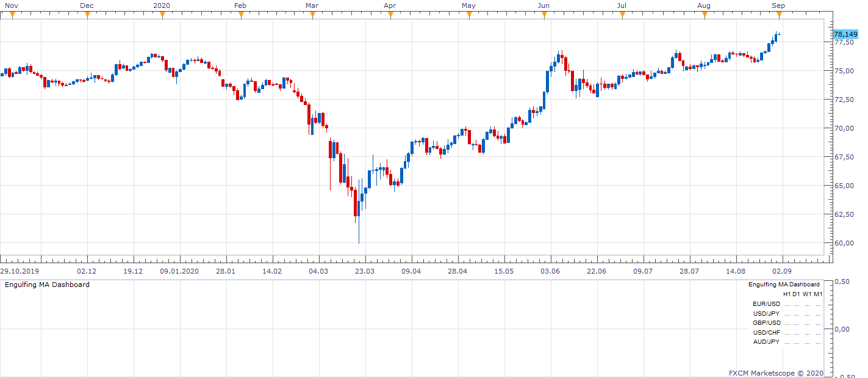868x378 pixels.
Task: Click the 22.06 date label
Action: [597, 271]
